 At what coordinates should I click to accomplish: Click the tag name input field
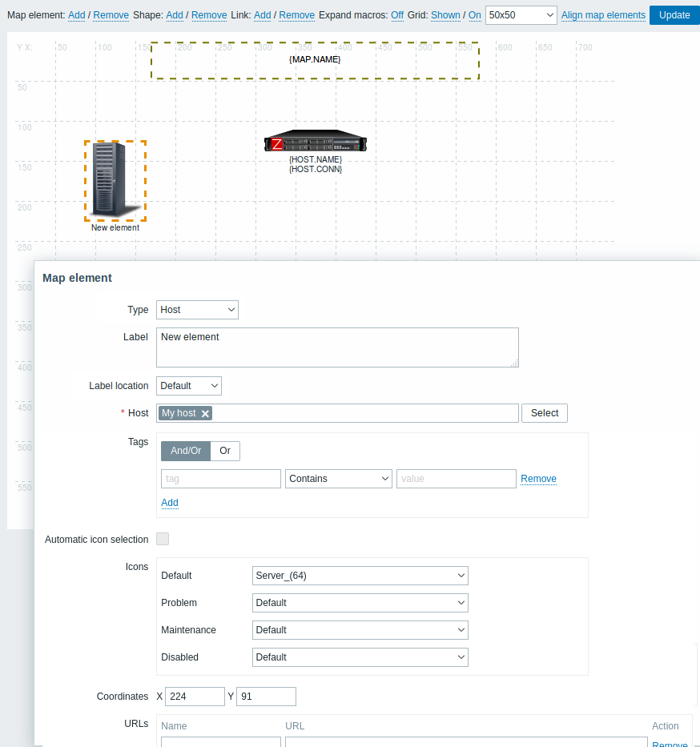221,479
